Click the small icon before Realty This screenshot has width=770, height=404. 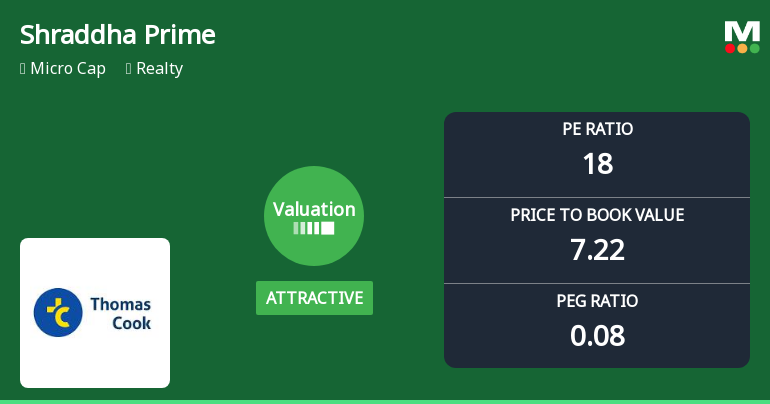[x=129, y=69]
